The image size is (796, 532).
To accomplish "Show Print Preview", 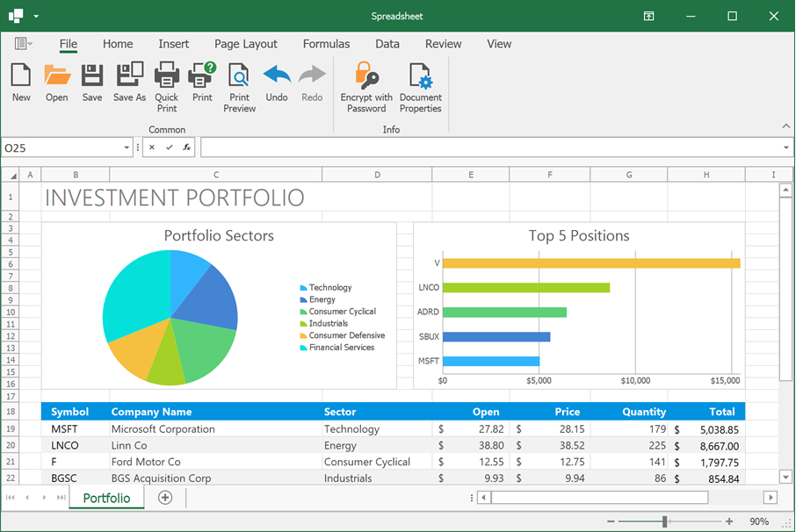I will [x=239, y=87].
